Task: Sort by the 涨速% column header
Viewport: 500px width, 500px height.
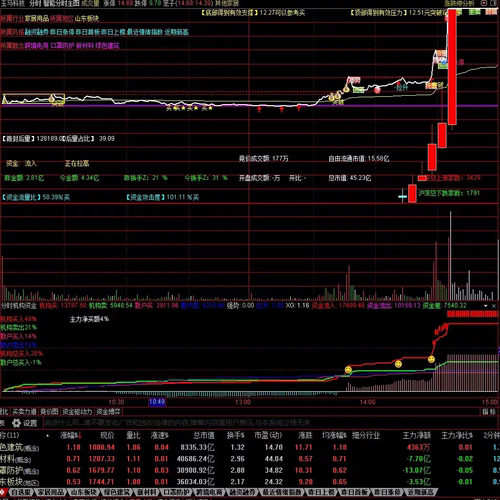Action: 160,436
